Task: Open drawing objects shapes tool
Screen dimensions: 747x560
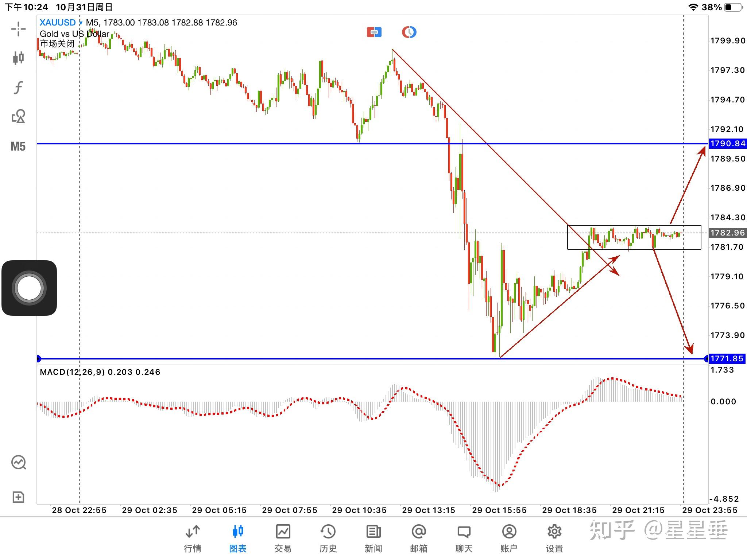Action: [18, 117]
